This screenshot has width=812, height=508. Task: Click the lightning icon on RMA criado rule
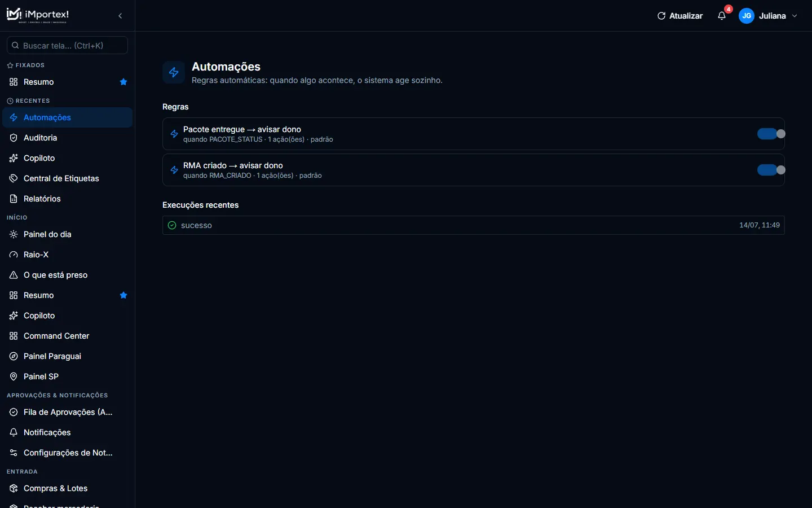point(174,170)
